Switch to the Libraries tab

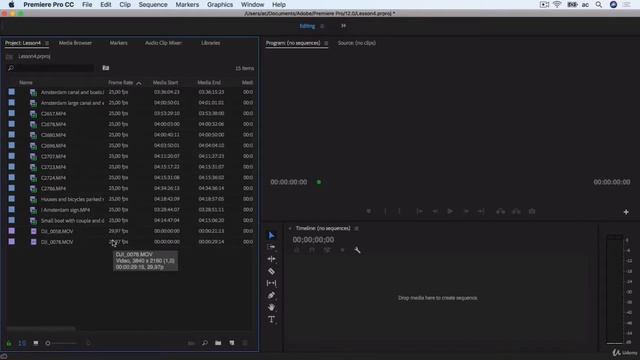pyautogui.click(x=211, y=43)
